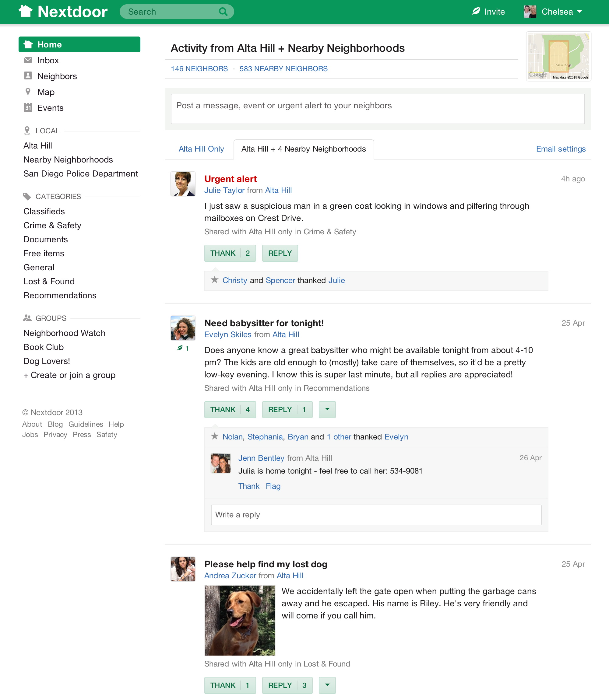The image size is (609, 700).
Task: Open the Alta Hill neighborhood map thumbnail
Action: pos(558,56)
